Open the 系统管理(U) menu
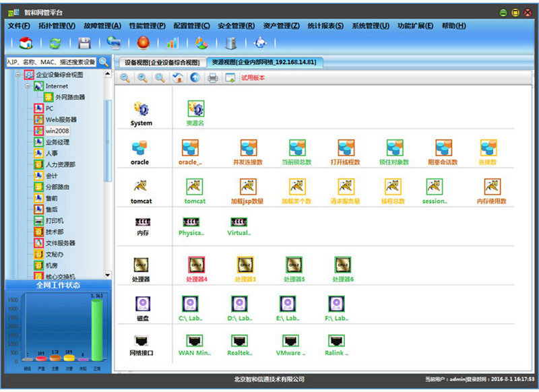539x392 pixels. tap(371, 26)
